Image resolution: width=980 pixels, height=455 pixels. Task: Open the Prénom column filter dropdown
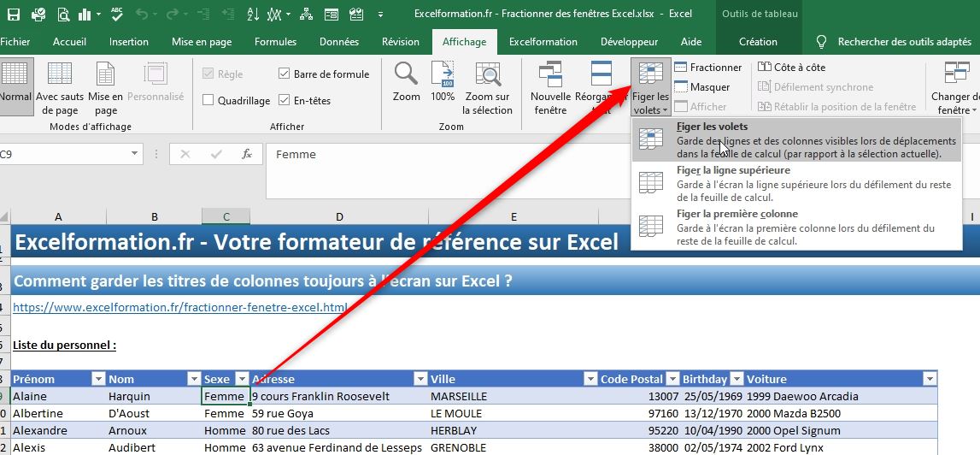pyautogui.click(x=98, y=379)
